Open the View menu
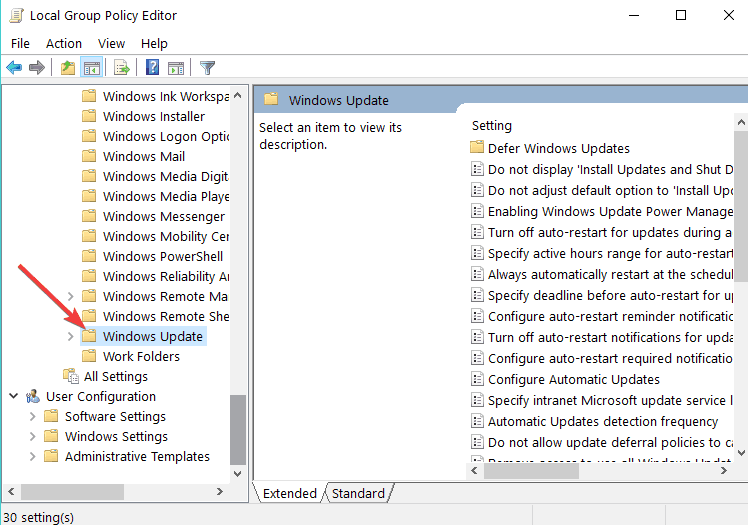The width and height of the screenshot is (748, 525). 111,43
